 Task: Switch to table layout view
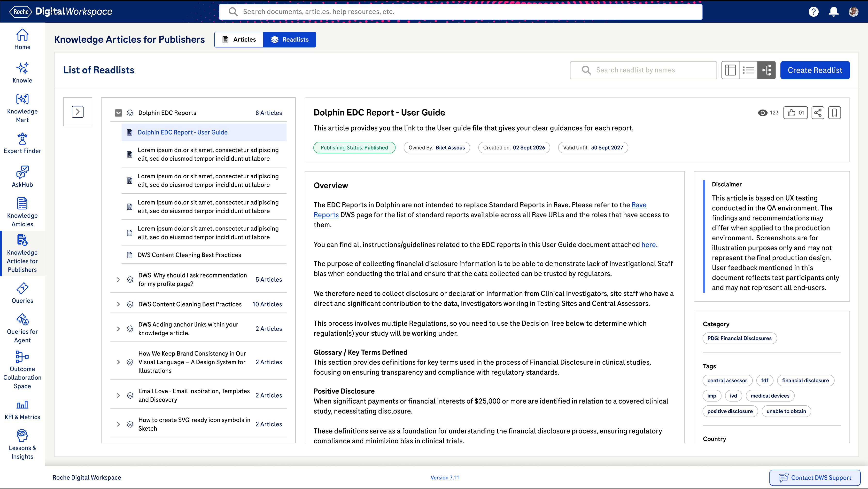(730, 70)
